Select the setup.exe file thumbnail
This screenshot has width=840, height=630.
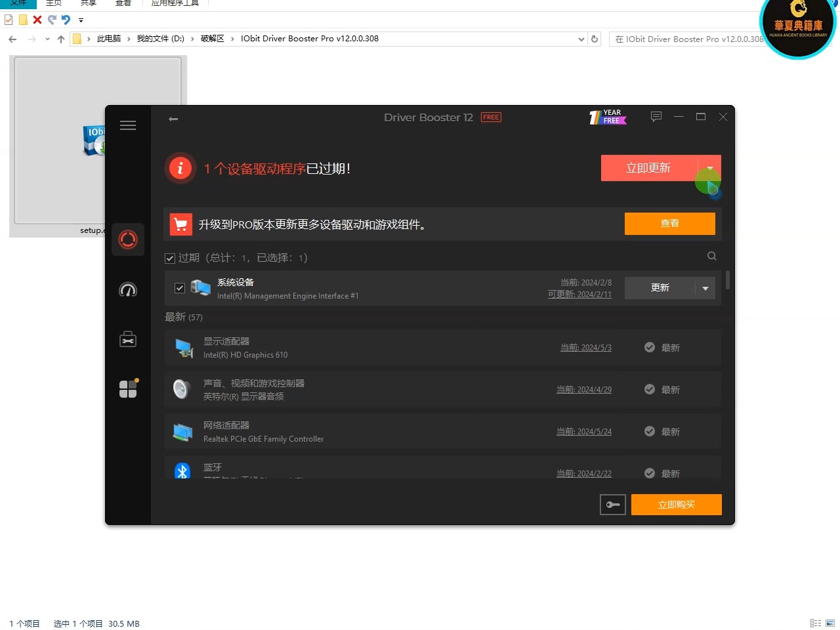98,146
